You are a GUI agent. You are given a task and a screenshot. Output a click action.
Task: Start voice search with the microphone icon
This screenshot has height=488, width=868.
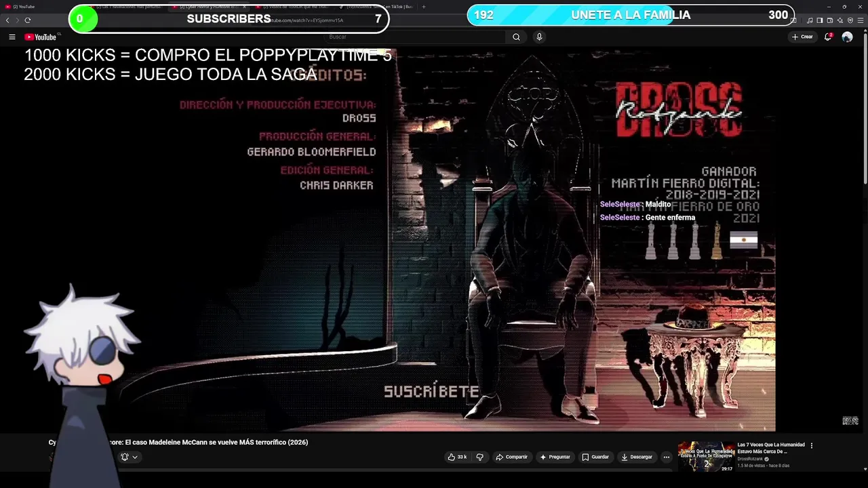click(539, 37)
